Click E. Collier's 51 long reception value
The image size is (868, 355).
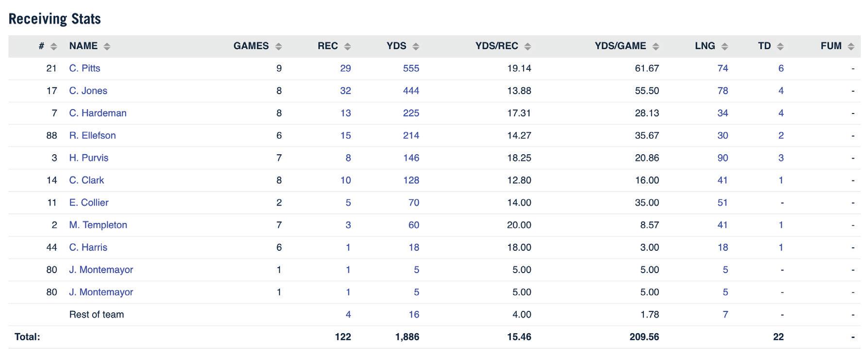pos(722,203)
